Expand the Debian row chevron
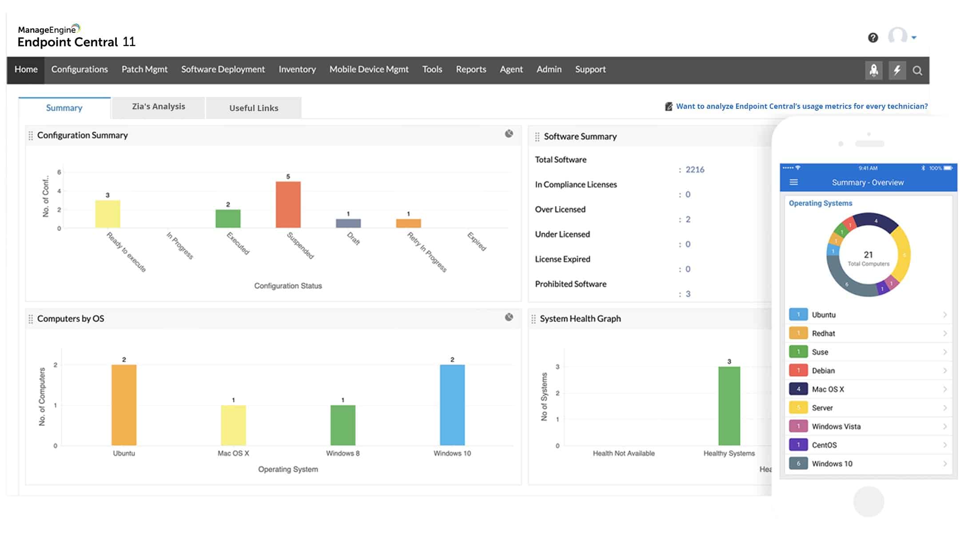Screen dimensions: 980x545 [945, 370]
